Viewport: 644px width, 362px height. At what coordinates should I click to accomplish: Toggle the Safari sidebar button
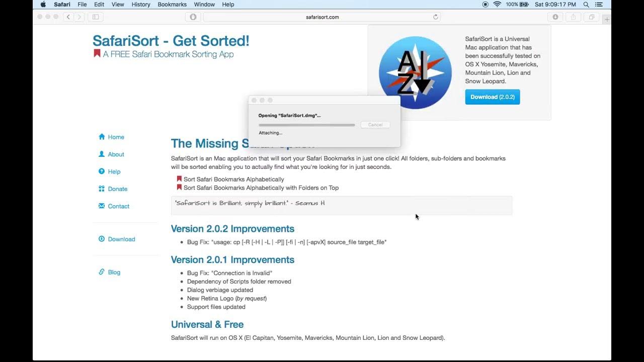pyautogui.click(x=95, y=17)
